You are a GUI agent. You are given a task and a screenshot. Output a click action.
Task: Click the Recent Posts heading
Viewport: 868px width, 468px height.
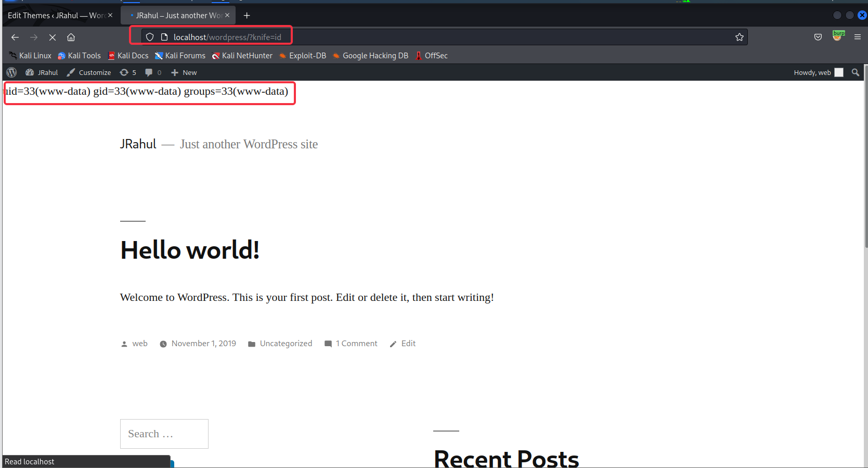tap(506, 458)
